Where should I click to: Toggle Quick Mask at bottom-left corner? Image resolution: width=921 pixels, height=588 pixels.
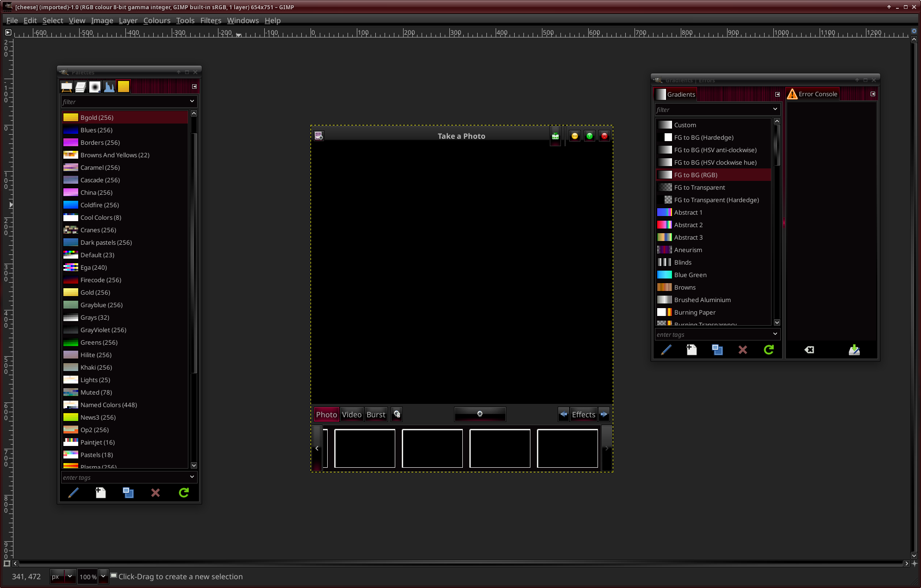click(x=7, y=563)
